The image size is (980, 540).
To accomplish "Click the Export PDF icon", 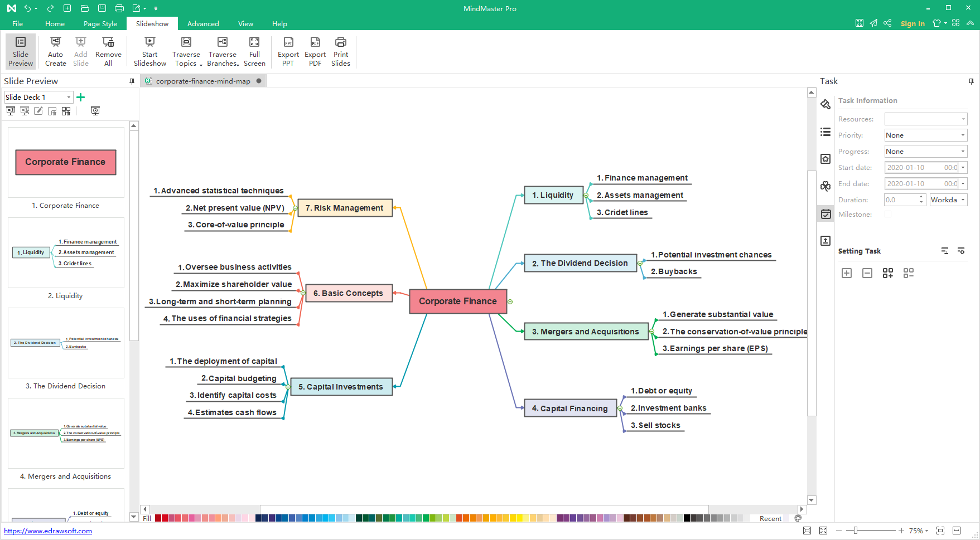I will pyautogui.click(x=315, y=42).
